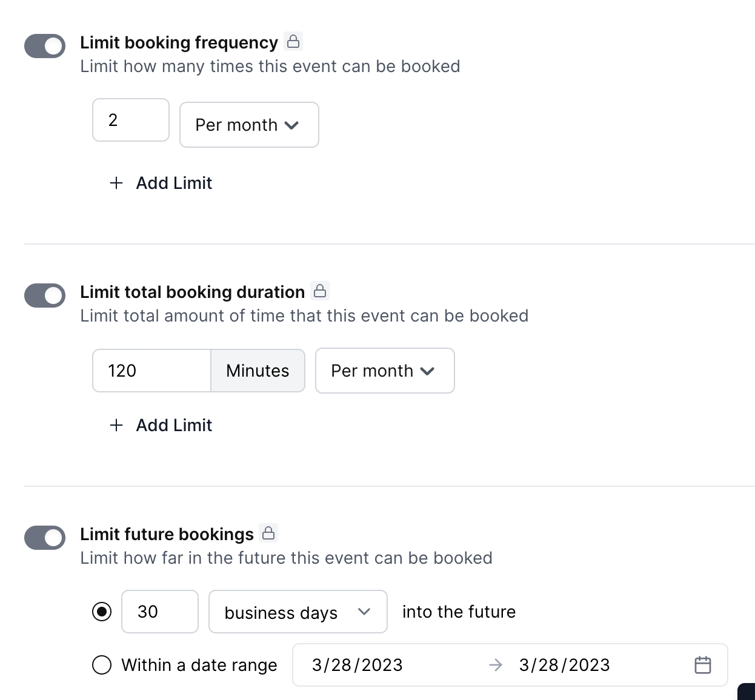The image size is (755, 700).
Task: Click lock icon beside Limit future bookings
Action: [x=268, y=533]
